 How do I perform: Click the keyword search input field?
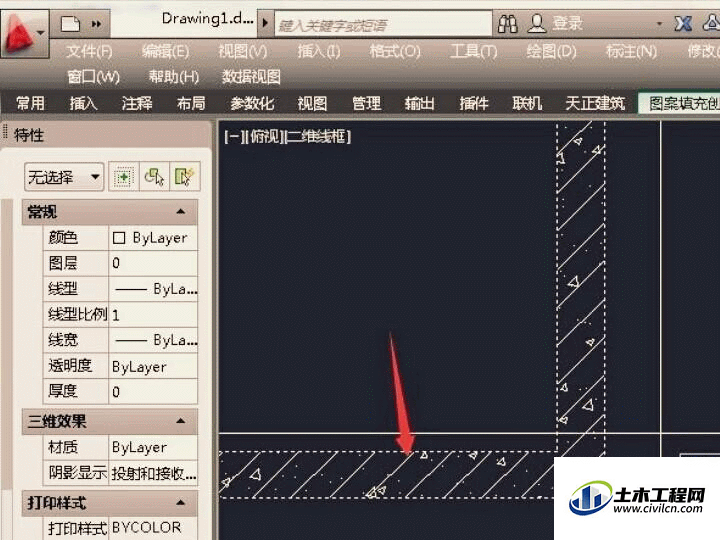(383, 24)
